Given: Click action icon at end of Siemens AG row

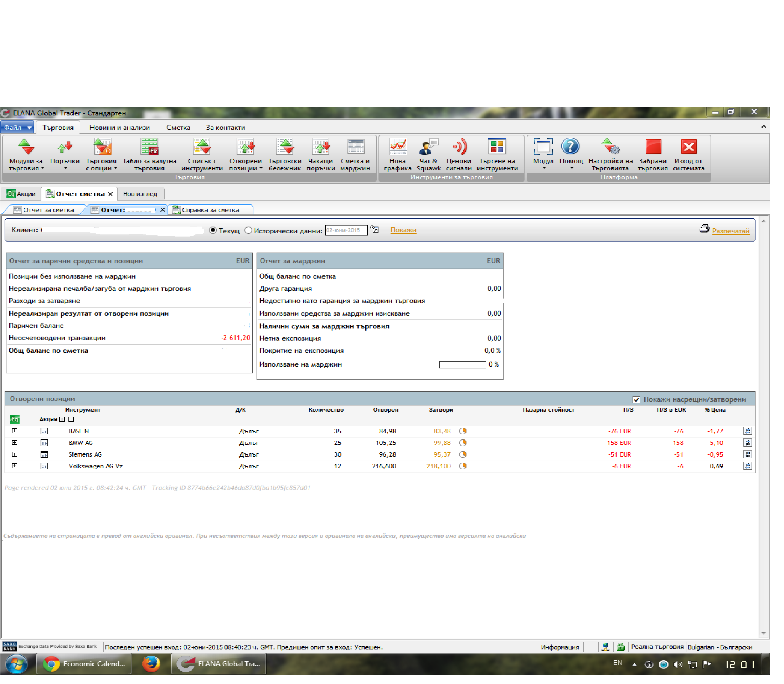Looking at the screenshot, I should [x=747, y=454].
